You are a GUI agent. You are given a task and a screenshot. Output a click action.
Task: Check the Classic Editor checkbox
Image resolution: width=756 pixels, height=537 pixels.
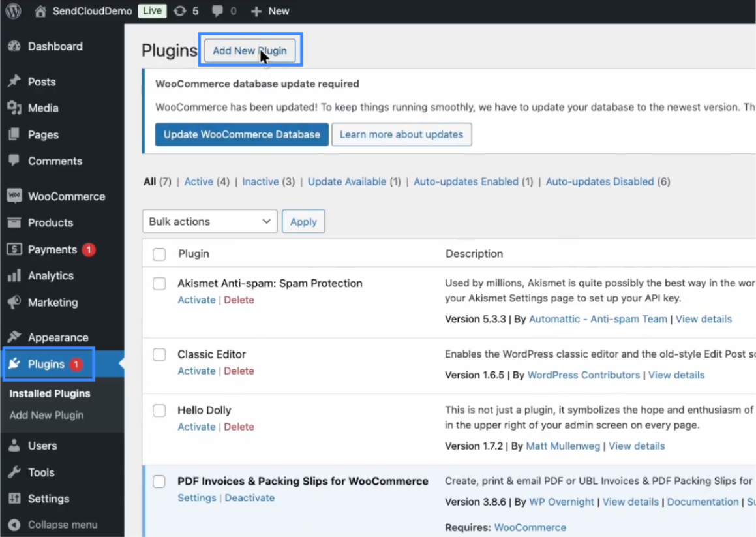tap(159, 354)
